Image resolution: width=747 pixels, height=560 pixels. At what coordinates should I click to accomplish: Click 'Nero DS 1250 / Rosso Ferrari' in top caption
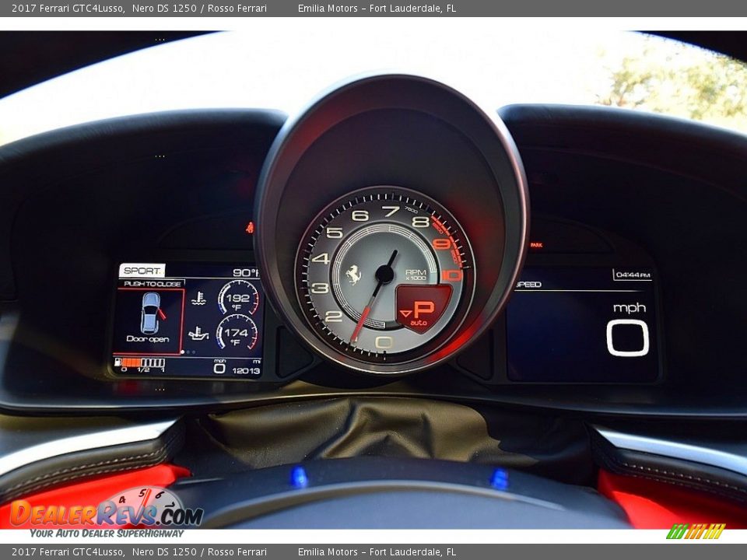[x=199, y=8]
